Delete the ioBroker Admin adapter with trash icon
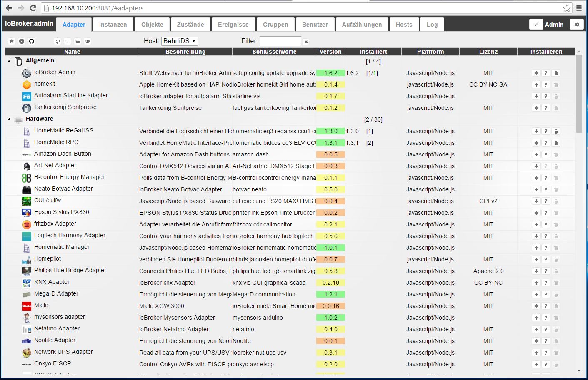 coord(556,73)
